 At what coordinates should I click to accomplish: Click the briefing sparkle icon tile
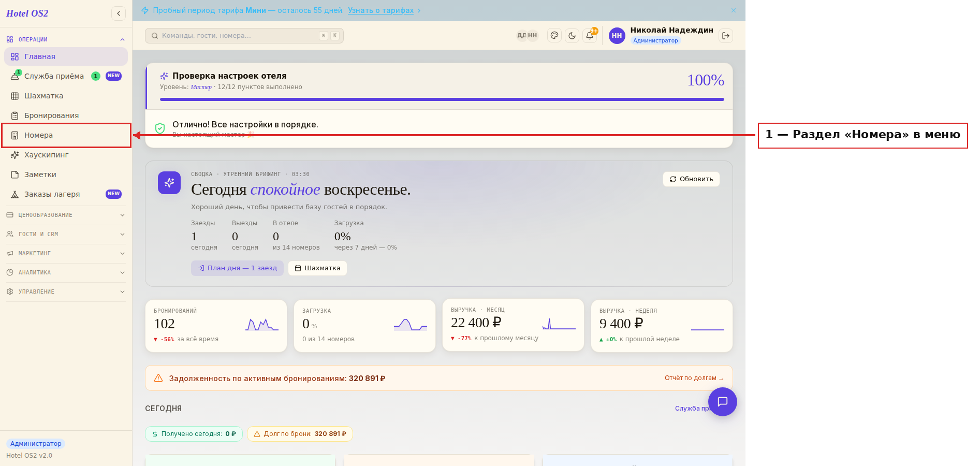[169, 183]
